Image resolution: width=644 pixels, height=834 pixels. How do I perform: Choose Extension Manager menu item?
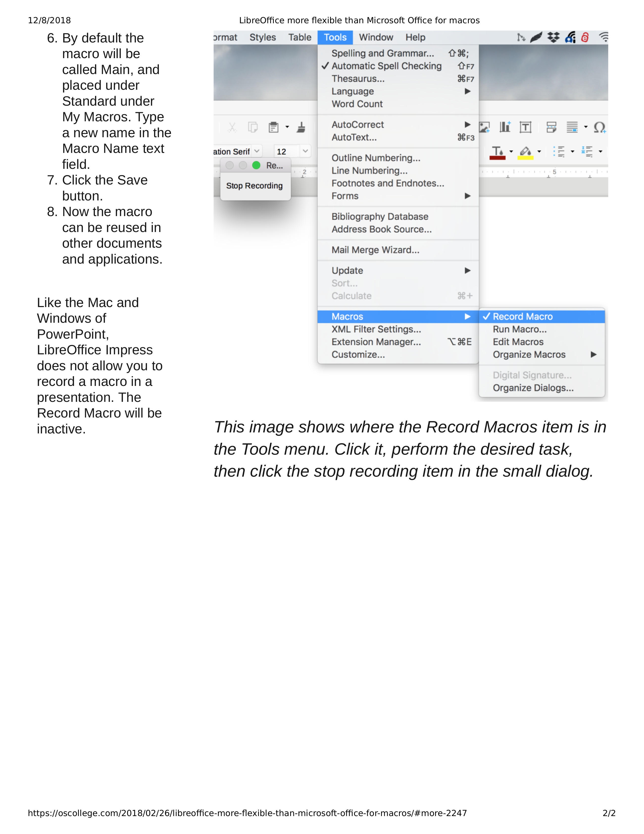tap(398, 342)
